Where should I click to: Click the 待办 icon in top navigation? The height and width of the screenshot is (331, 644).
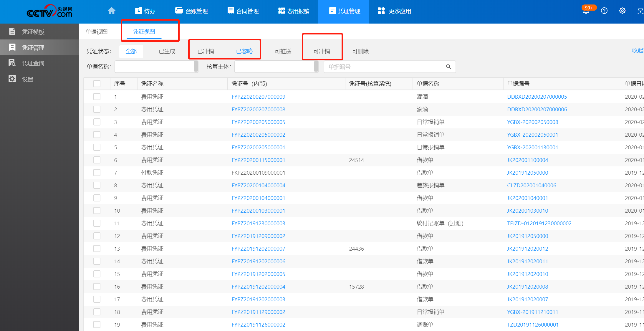tap(138, 11)
